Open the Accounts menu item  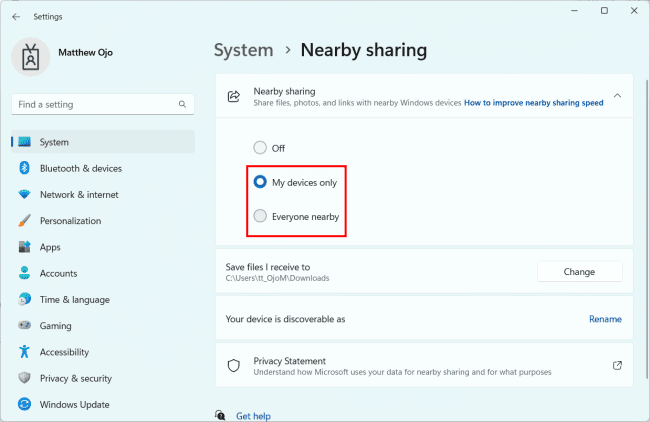coord(60,273)
